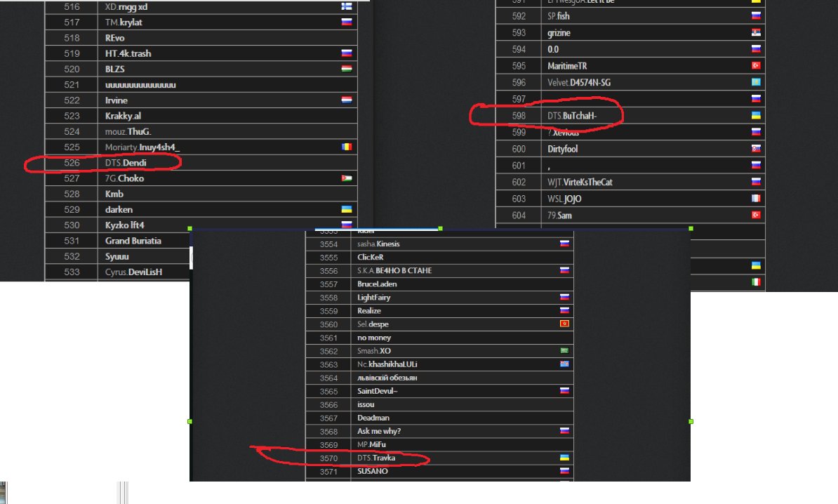Click the Turkish flag in the 79.Sam row
Viewport: 838px width, 504px height.
tap(756, 215)
